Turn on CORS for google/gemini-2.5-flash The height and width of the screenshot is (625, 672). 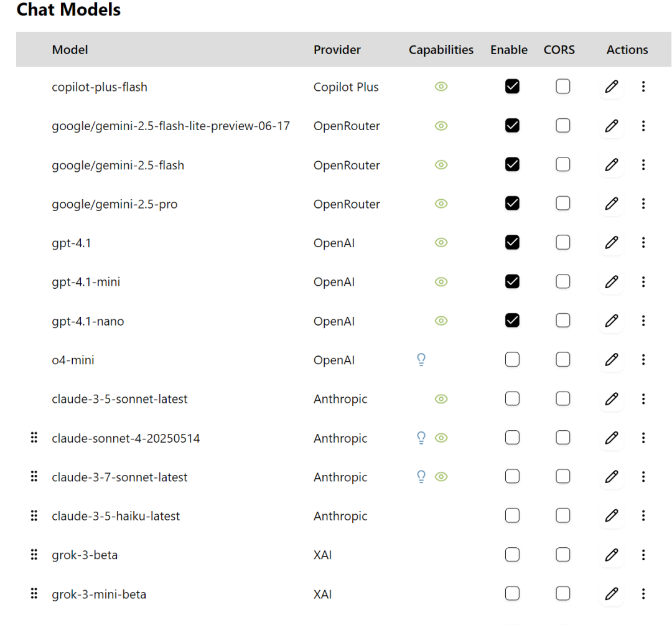[562, 164]
